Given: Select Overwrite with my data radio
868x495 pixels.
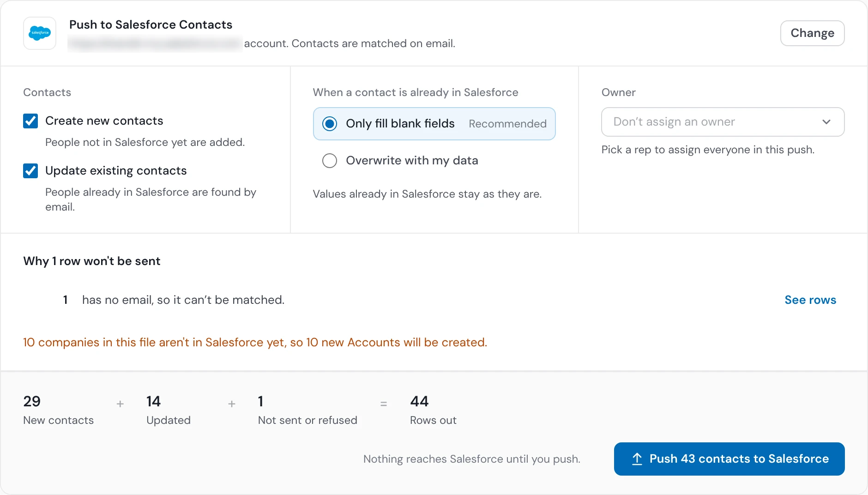Looking at the screenshot, I should click(330, 161).
